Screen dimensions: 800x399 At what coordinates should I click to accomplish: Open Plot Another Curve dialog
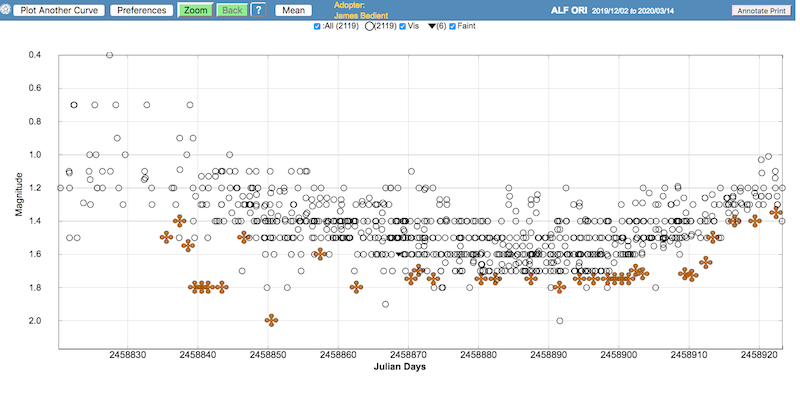point(59,10)
